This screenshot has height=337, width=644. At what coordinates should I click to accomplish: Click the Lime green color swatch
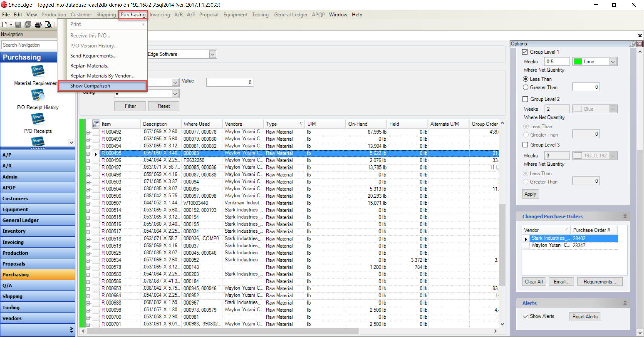(578, 62)
